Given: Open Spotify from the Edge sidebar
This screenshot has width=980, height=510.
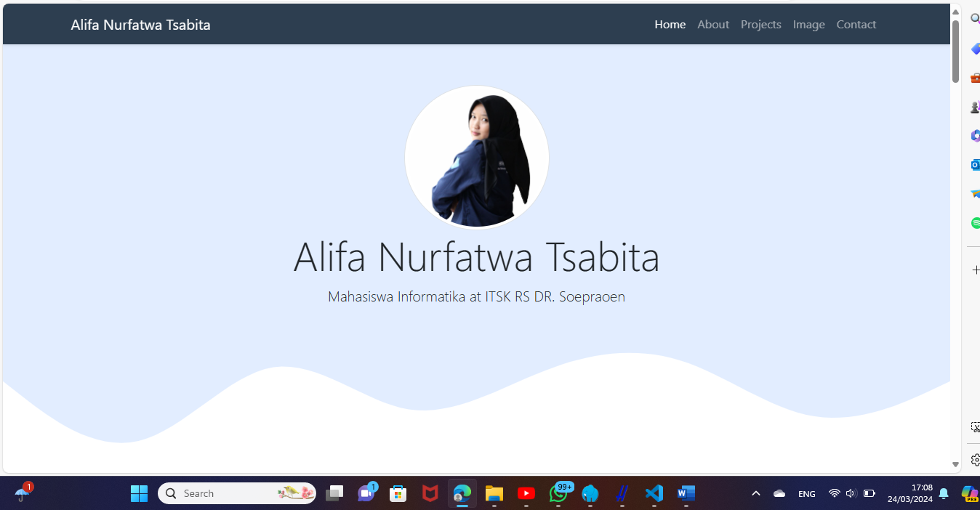Looking at the screenshot, I should pos(974,223).
